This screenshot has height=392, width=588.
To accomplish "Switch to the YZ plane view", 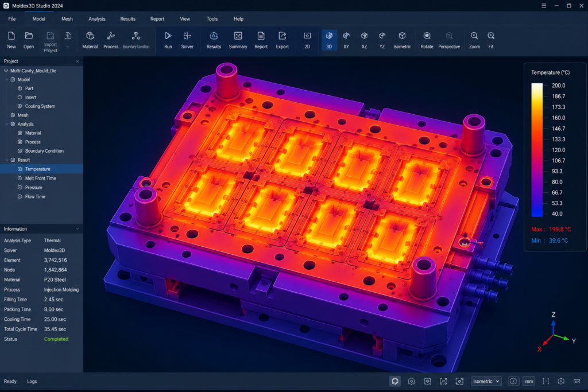I will pyautogui.click(x=382, y=40).
